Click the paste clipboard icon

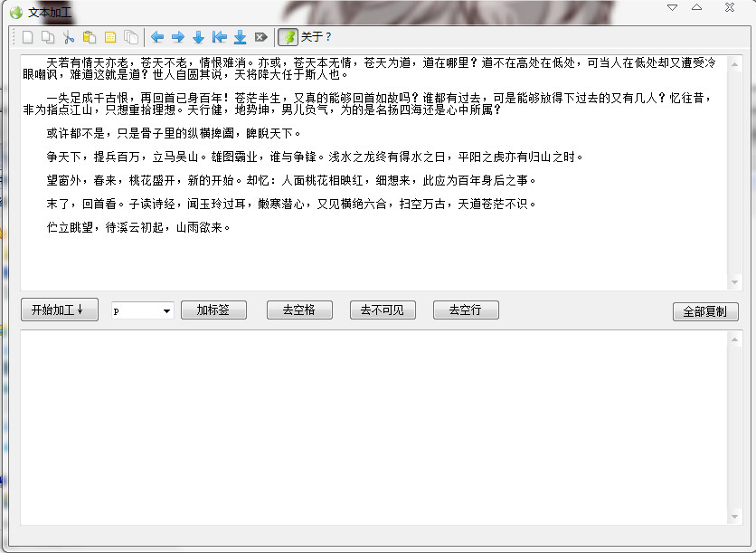[x=90, y=37]
